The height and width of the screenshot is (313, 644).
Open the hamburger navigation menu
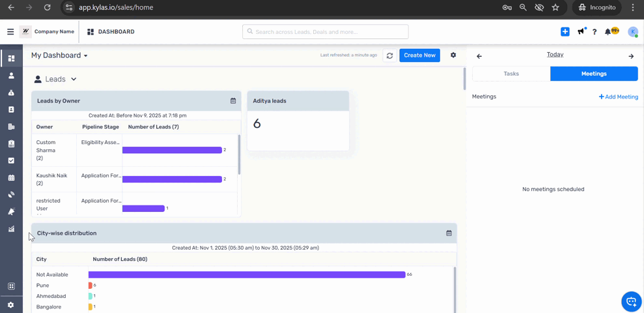(10, 31)
